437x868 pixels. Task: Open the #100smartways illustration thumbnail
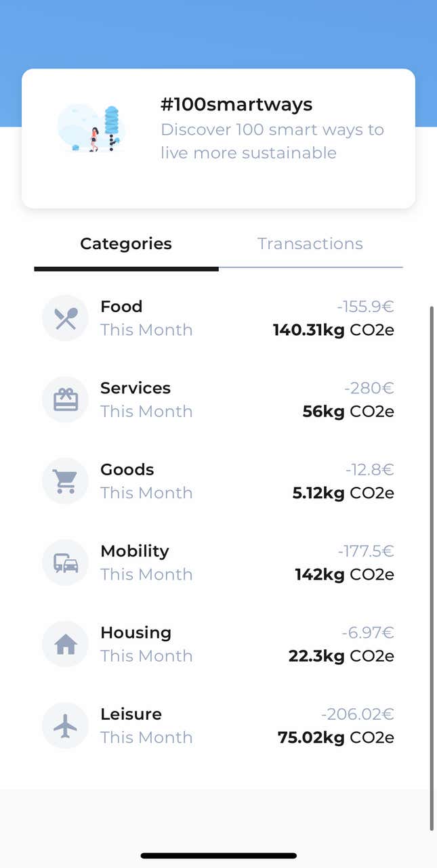coord(91,128)
